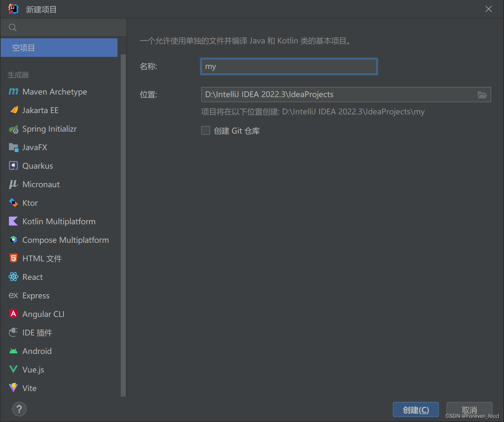The height and width of the screenshot is (422, 504).
Task: Enable the 创建 Git 仓库 checkbox
Action: [x=206, y=130]
